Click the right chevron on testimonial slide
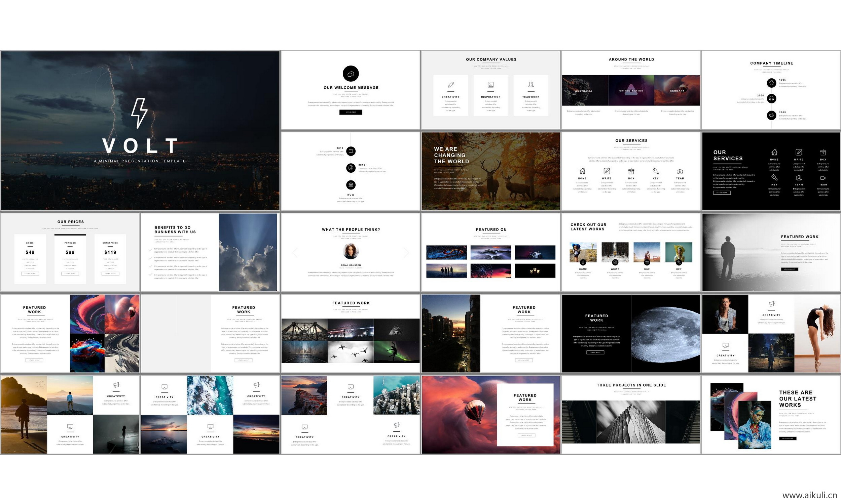 pyautogui.click(x=406, y=252)
